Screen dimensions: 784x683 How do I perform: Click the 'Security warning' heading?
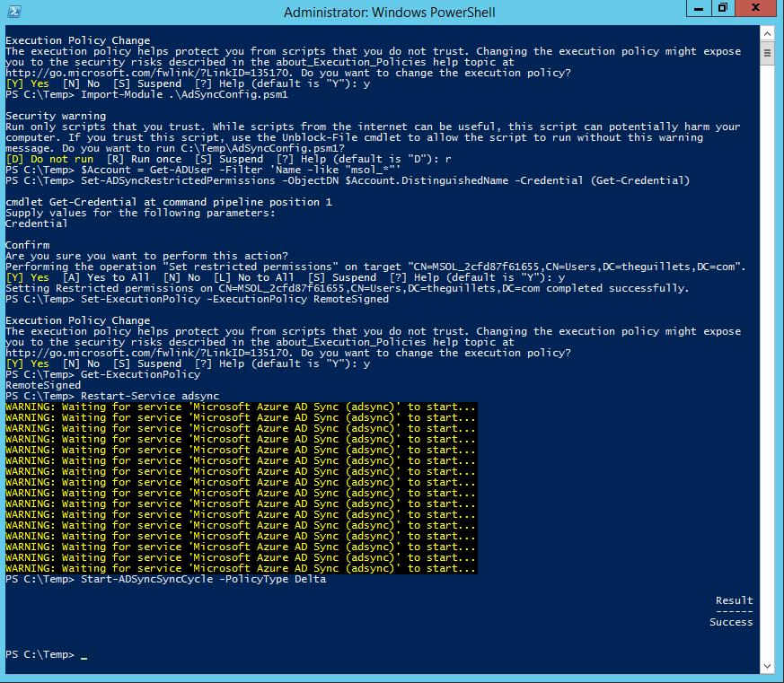coord(56,116)
